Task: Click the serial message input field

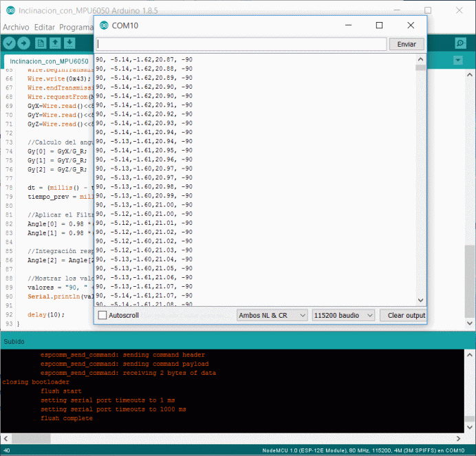Action: click(x=241, y=44)
